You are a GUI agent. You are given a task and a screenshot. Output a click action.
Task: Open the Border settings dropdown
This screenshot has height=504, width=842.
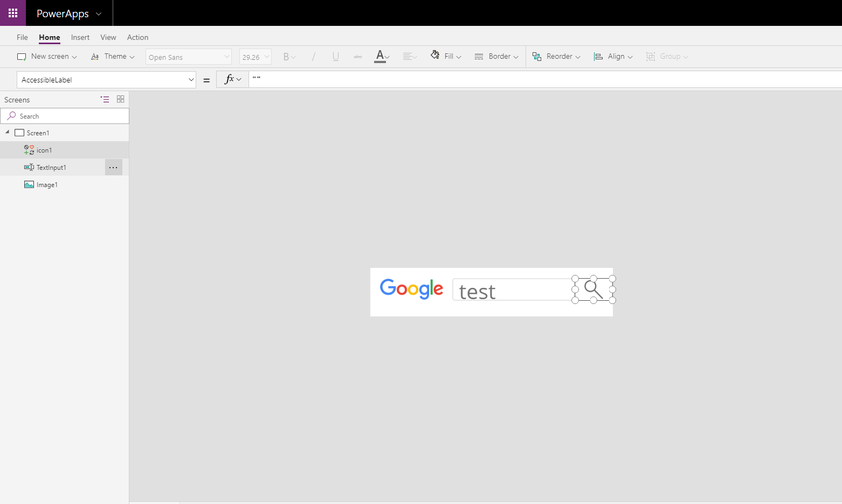pos(496,56)
